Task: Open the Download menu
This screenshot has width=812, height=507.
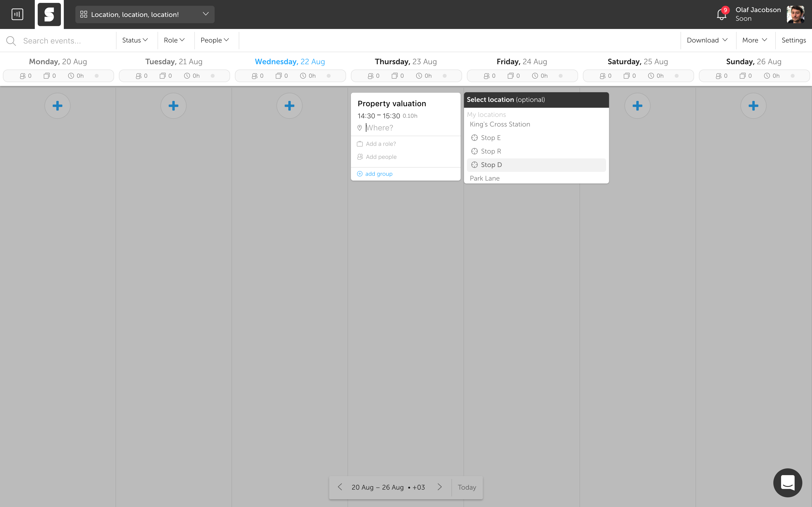Action: (707, 40)
